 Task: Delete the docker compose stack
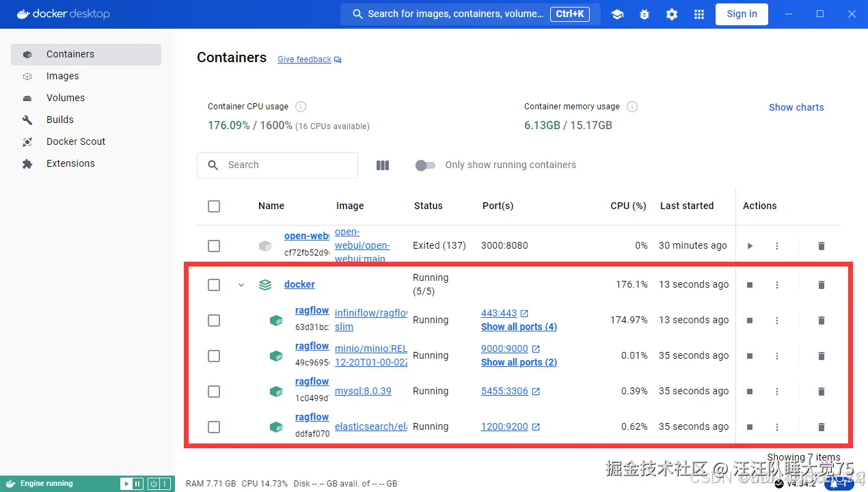coord(822,285)
